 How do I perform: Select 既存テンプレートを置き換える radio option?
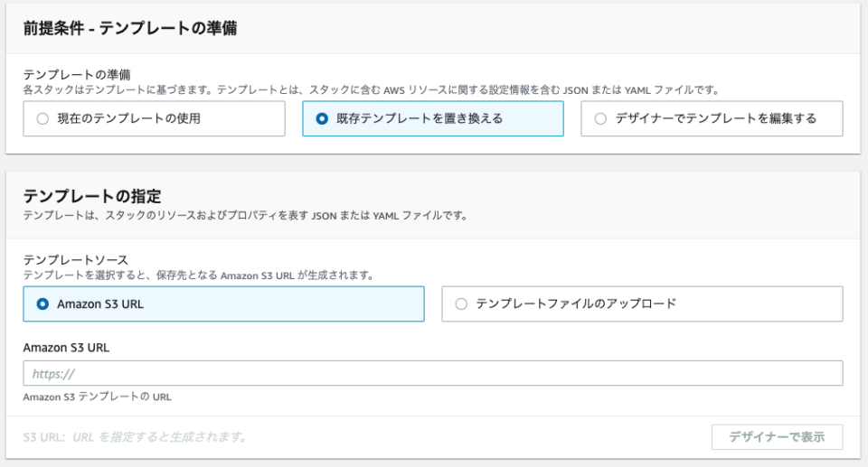(x=433, y=118)
